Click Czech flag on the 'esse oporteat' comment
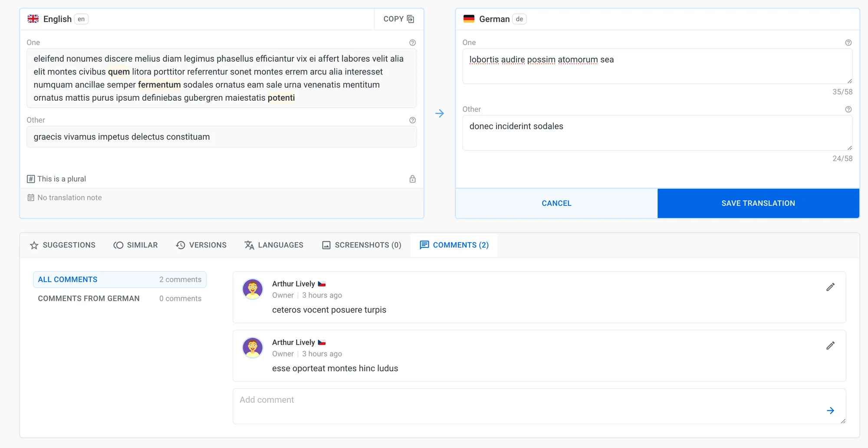Image resolution: width=868 pixels, height=448 pixels. pos(322,343)
